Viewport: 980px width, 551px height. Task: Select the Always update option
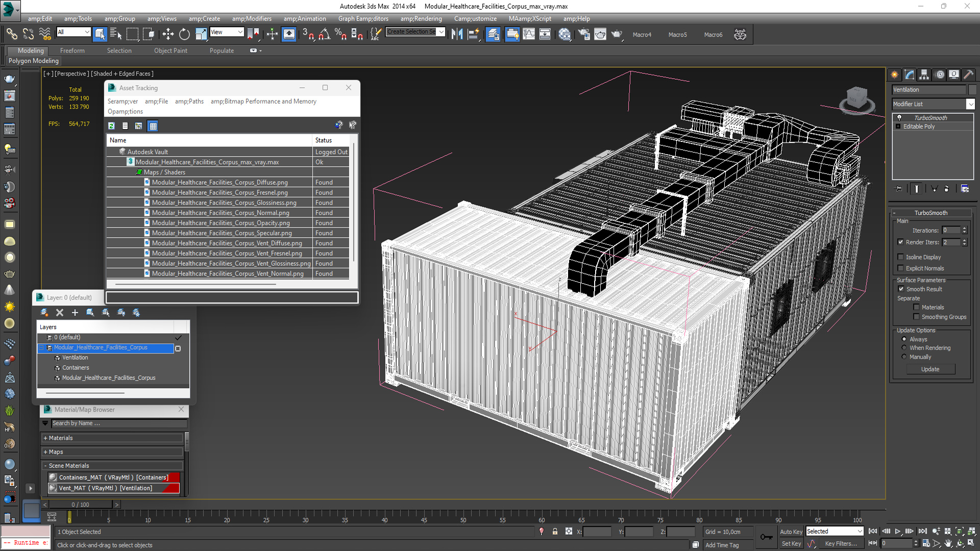[x=904, y=339]
